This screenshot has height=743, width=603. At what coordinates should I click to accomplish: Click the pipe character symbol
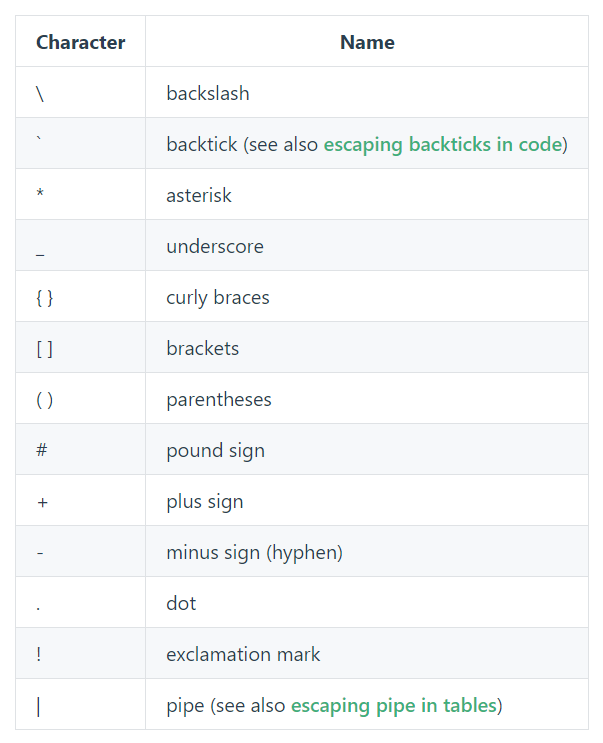pos(38,707)
